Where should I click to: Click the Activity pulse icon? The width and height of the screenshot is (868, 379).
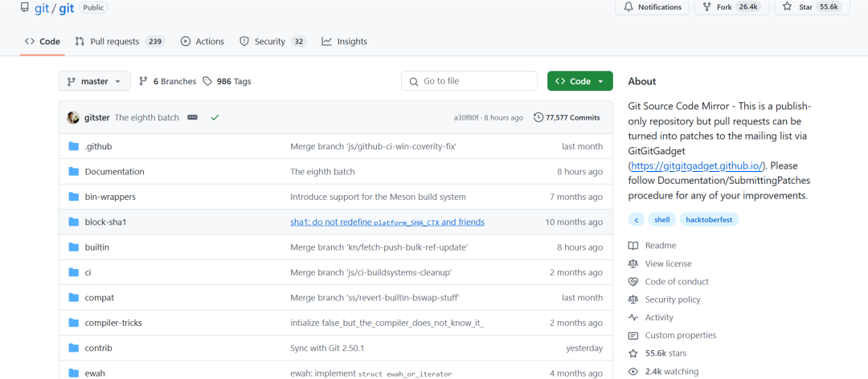(633, 318)
